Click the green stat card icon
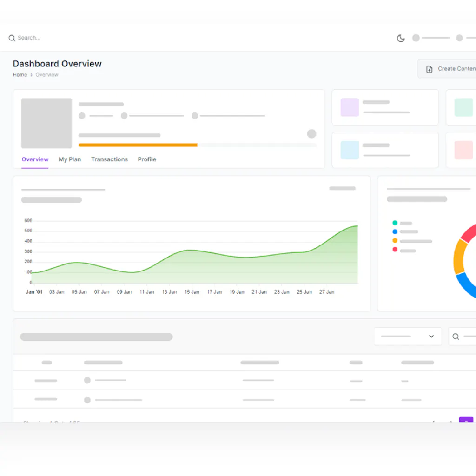476x476 pixels. click(463, 107)
